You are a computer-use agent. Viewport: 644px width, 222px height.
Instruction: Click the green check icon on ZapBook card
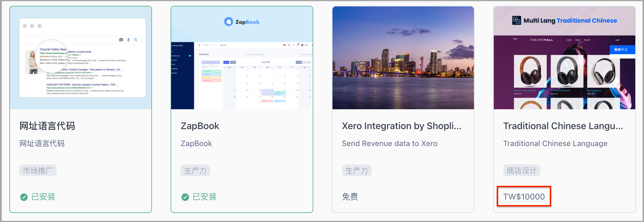pos(185,197)
